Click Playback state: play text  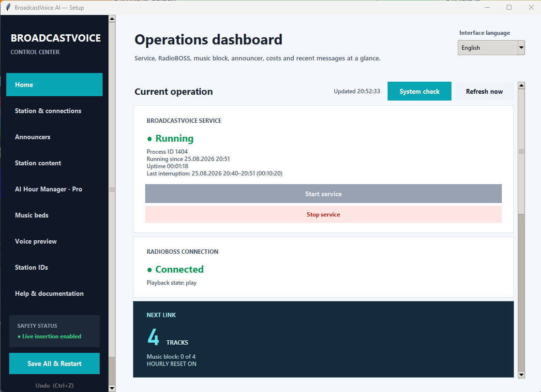pos(171,283)
